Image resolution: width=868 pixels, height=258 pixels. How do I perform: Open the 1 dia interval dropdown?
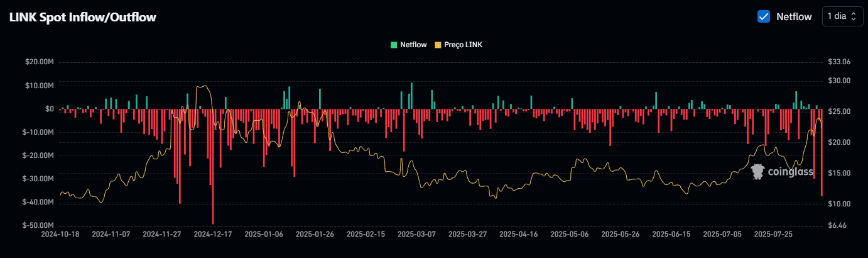842,16
